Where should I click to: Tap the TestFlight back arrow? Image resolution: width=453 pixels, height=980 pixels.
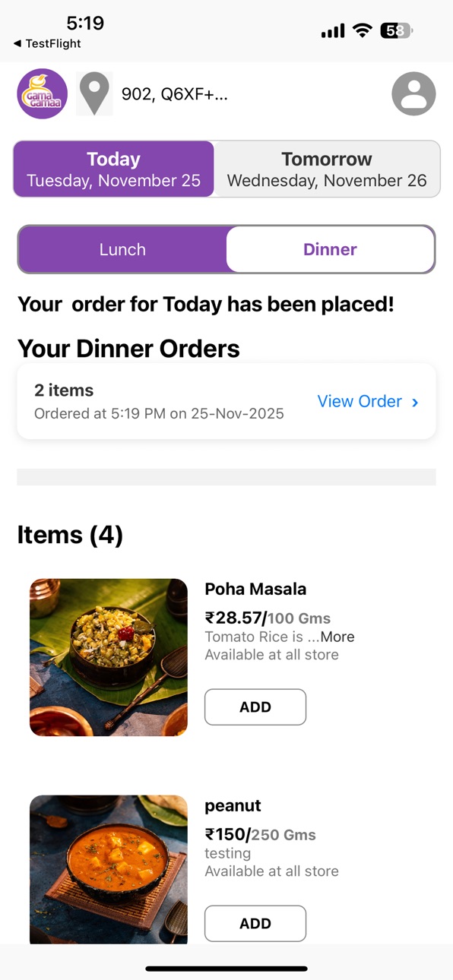pyautogui.click(x=17, y=44)
